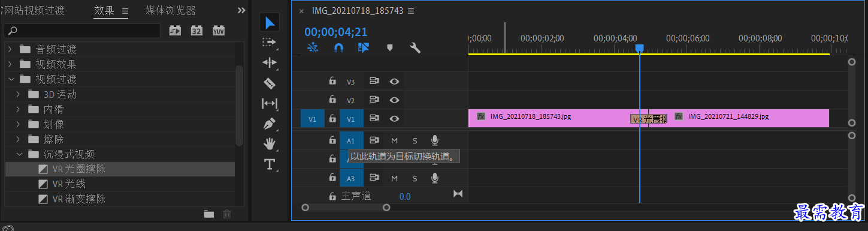Image resolution: width=868 pixels, height=231 pixels.
Task: Click the fx badge on IMG_20210718_185743.jpg clip
Action: tap(481, 116)
